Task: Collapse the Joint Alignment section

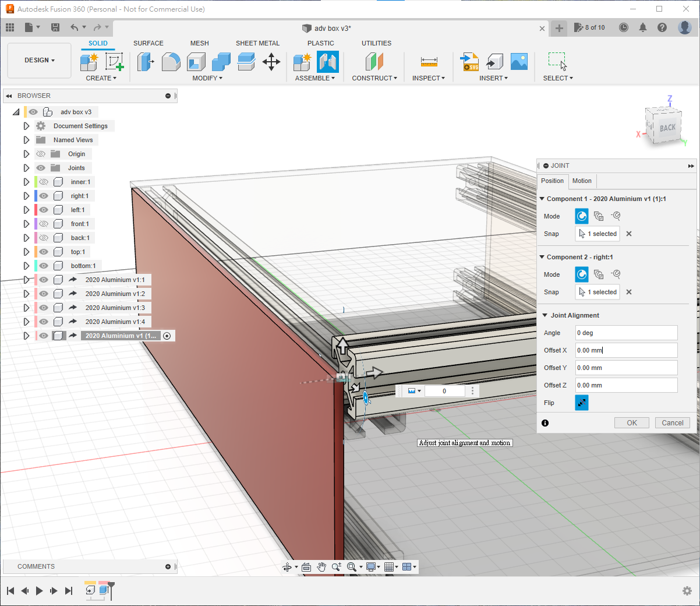Action: [x=545, y=315]
